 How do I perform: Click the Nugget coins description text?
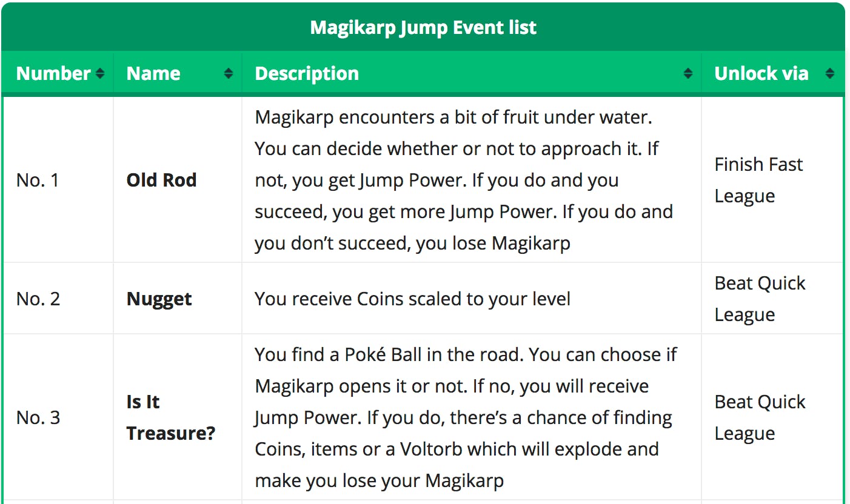coord(412,299)
